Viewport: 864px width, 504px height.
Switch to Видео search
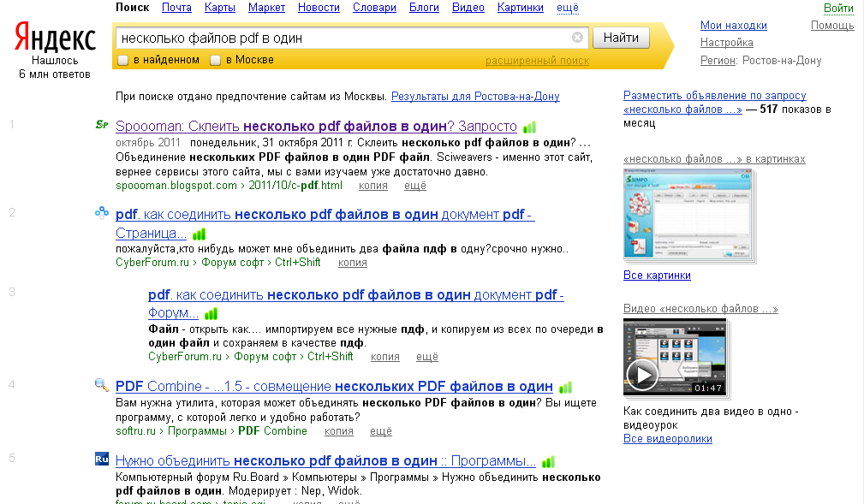[x=468, y=8]
